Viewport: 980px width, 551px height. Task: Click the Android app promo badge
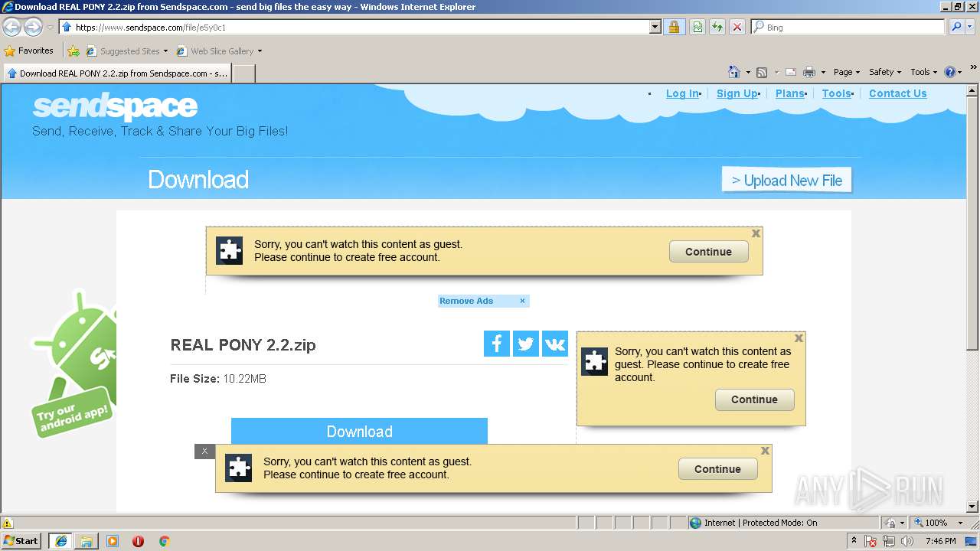pyautogui.click(x=74, y=364)
